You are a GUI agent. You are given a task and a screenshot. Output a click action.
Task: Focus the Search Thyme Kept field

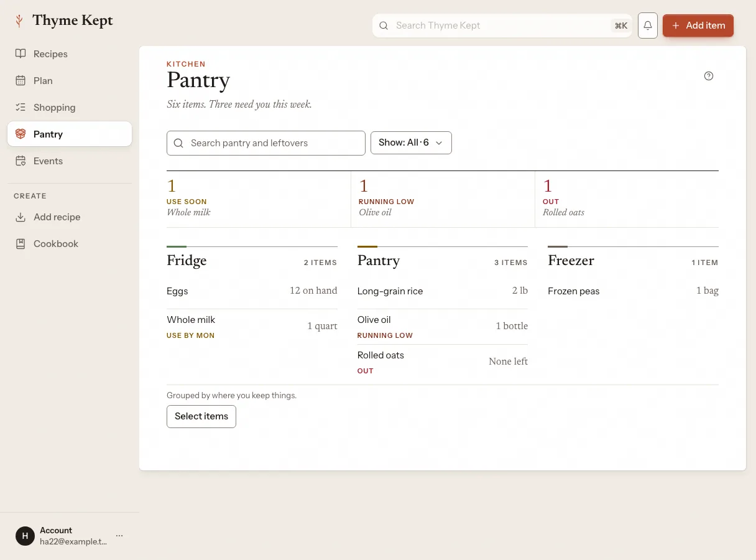[x=502, y=26]
